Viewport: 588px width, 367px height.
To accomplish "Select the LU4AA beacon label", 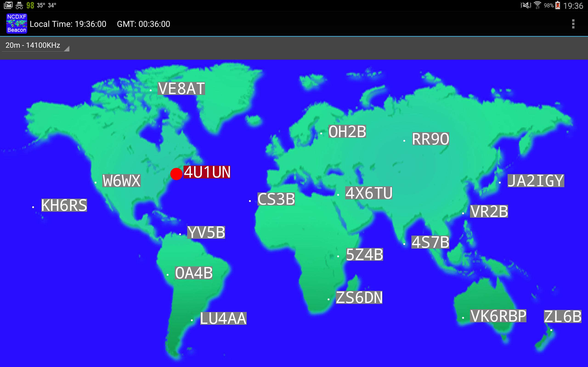I will click(223, 318).
